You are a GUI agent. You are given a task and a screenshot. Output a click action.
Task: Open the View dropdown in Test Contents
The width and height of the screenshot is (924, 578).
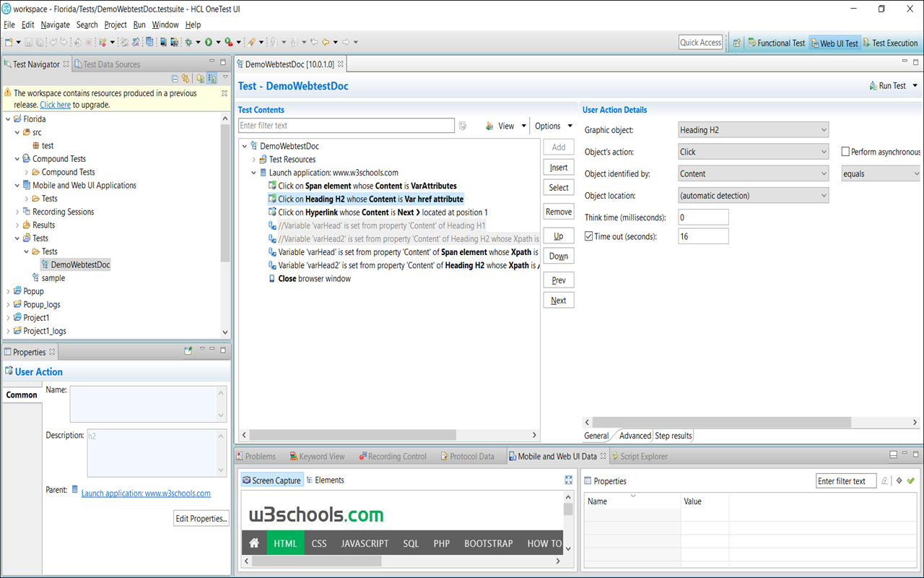pyautogui.click(x=506, y=126)
